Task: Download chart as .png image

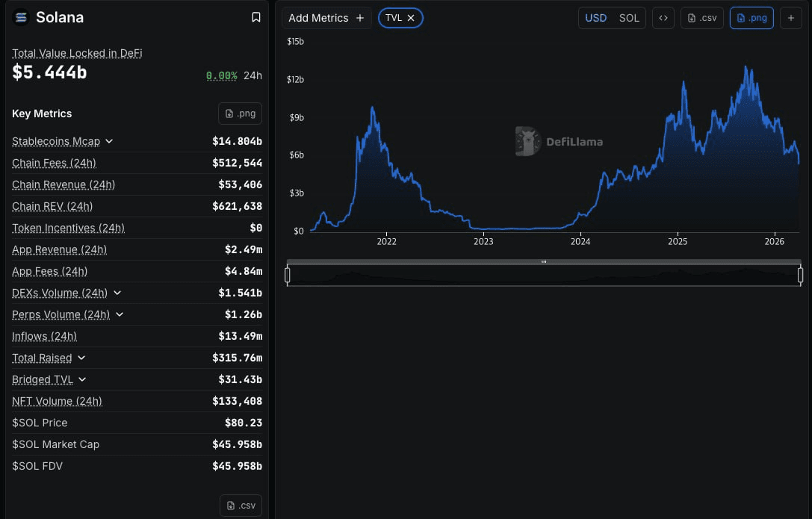Action: [751, 18]
